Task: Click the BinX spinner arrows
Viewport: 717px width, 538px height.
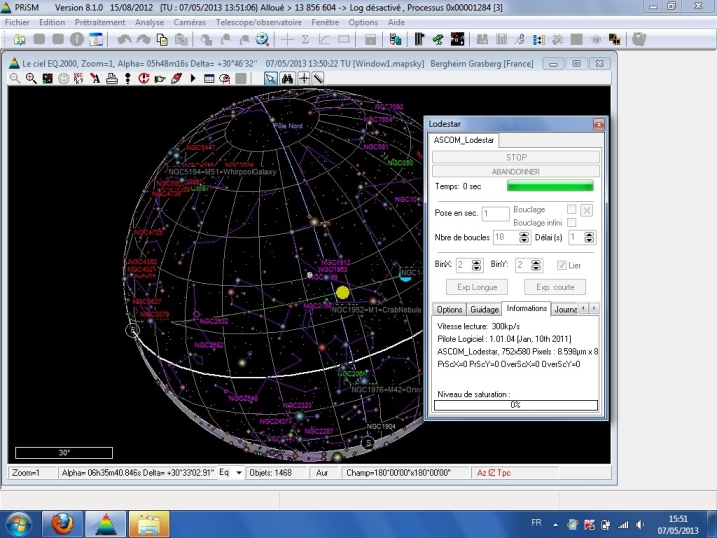Action: 477,265
